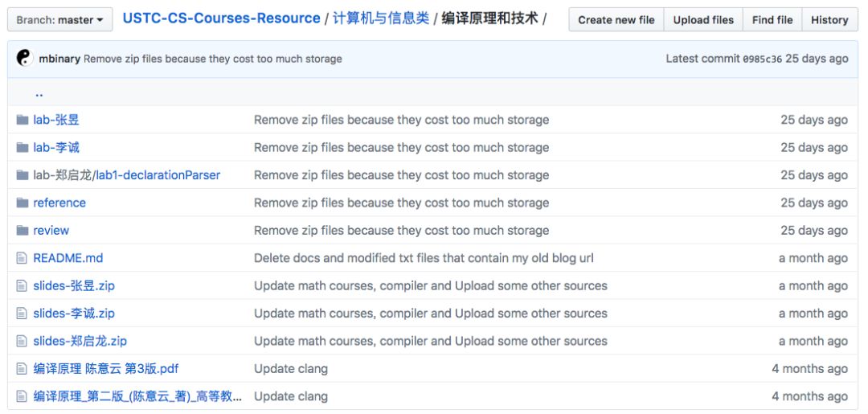This screenshot has height=414, width=868.
Task: Click the Upload files button
Action: tap(703, 20)
